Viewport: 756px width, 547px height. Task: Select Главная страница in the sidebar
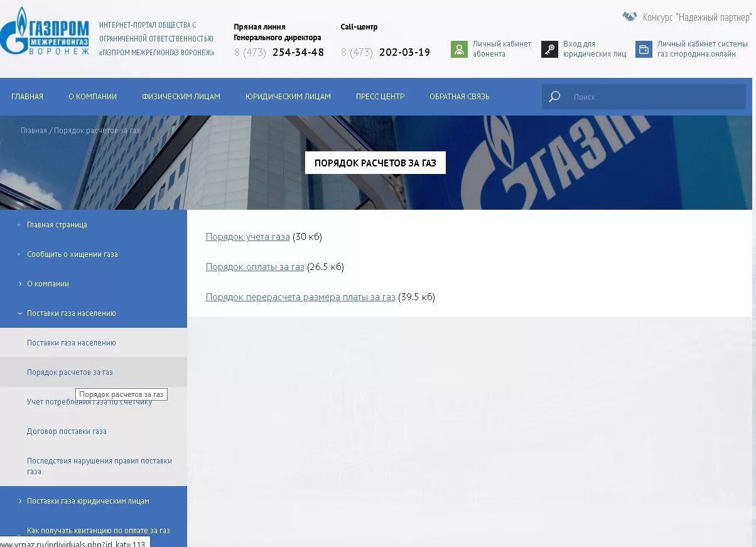tap(57, 225)
